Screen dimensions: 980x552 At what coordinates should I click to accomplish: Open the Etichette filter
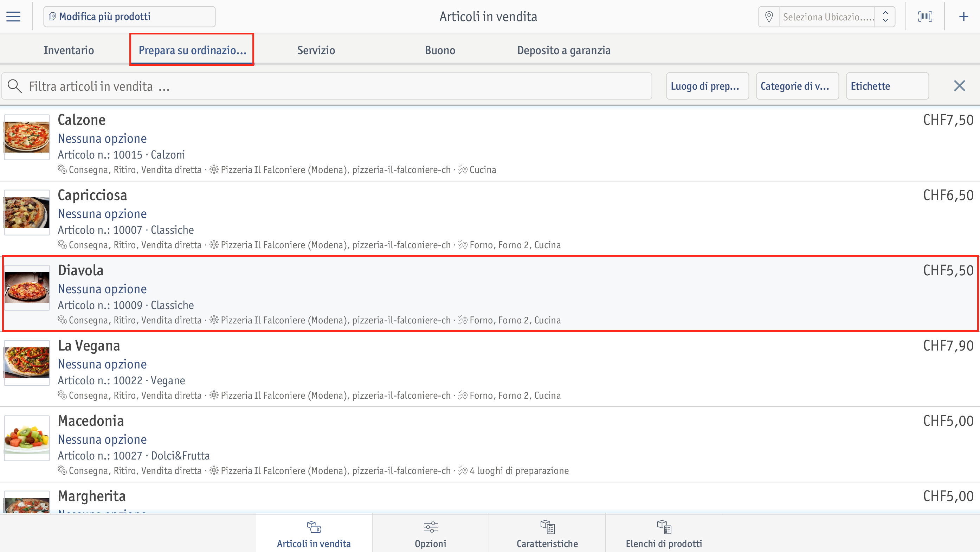click(887, 86)
